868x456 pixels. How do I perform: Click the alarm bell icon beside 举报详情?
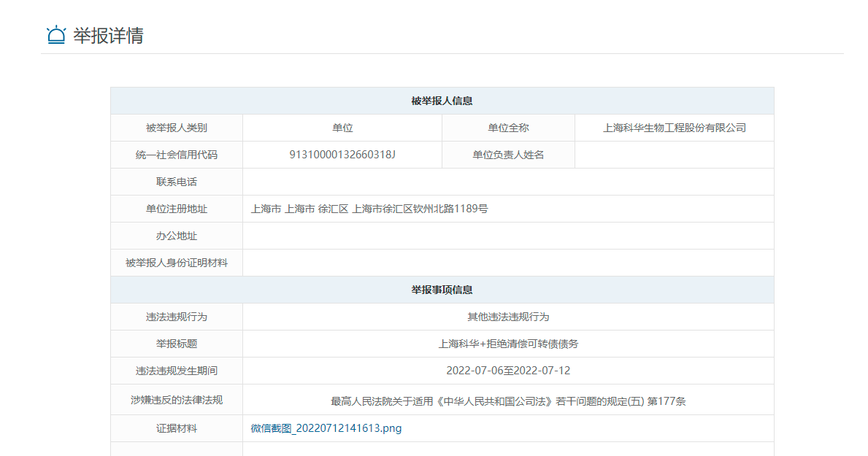[x=56, y=35]
